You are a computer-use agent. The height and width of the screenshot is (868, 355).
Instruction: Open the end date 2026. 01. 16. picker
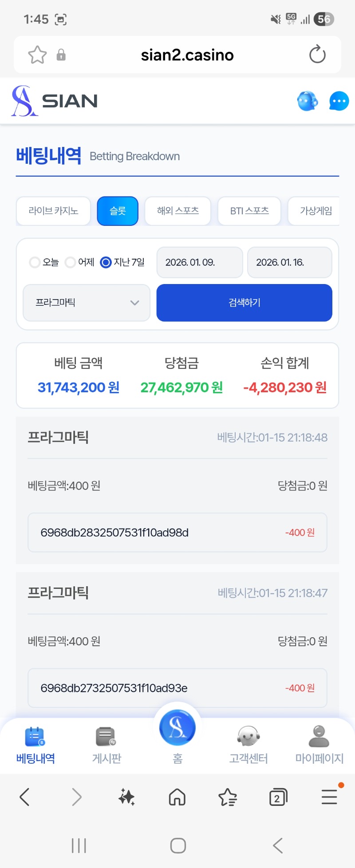[x=289, y=263]
